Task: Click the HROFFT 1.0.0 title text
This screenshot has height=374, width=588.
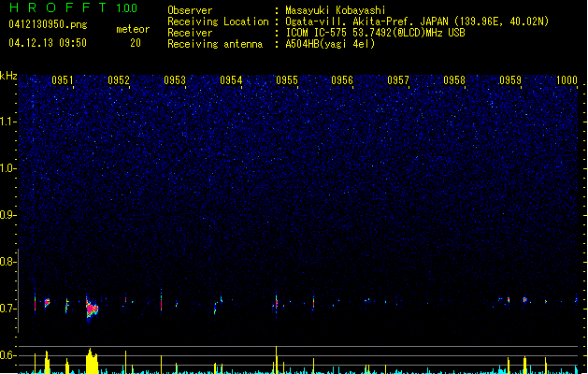Action: coord(73,7)
